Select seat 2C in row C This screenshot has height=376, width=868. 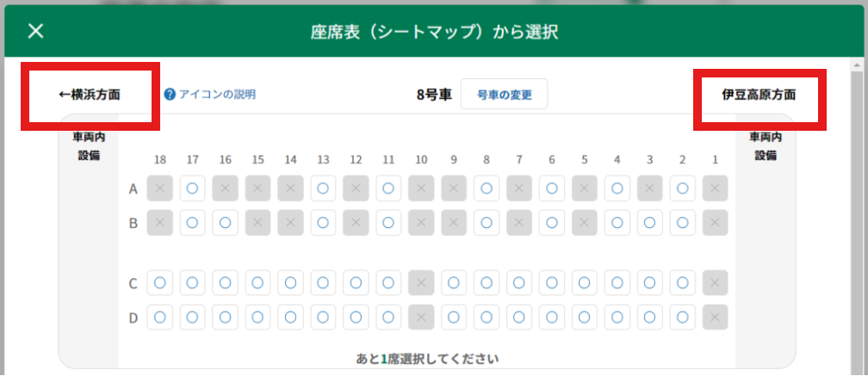682,282
